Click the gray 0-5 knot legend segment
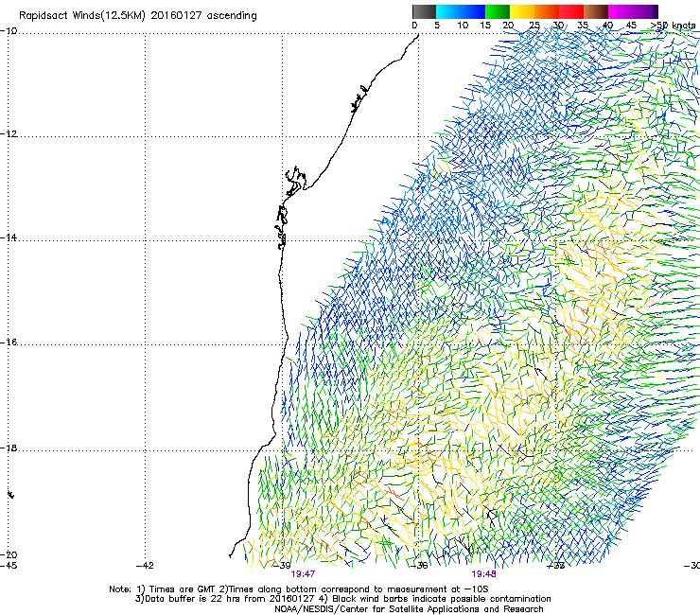 424,11
